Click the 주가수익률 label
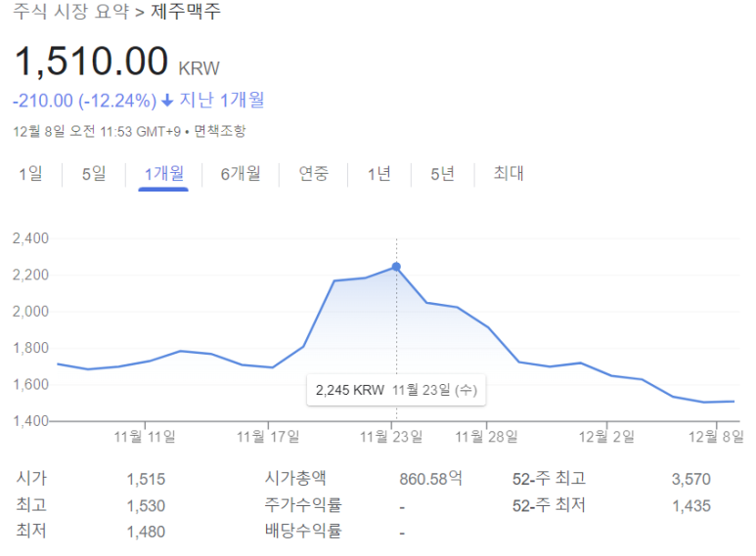 (x=303, y=504)
